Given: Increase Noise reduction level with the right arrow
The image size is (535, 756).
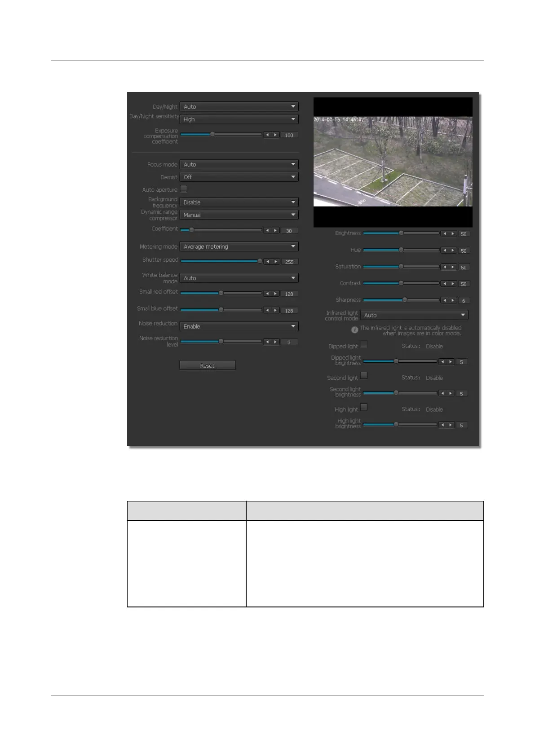Looking at the screenshot, I should pyautogui.click(x=275, y=342).
